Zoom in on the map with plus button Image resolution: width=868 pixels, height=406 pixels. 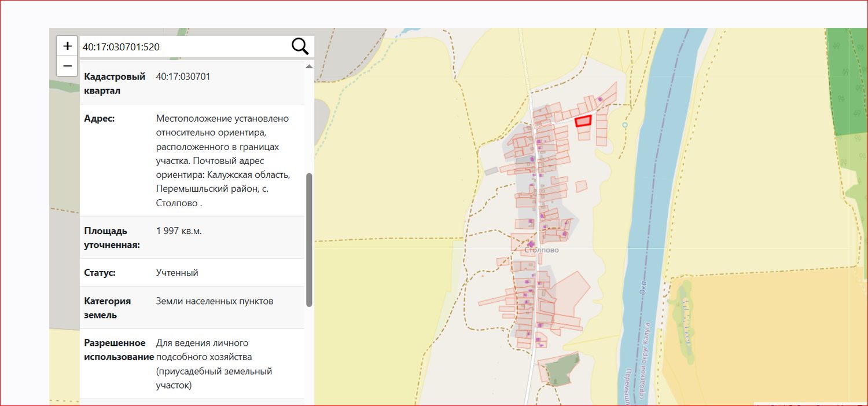(67, 46)
